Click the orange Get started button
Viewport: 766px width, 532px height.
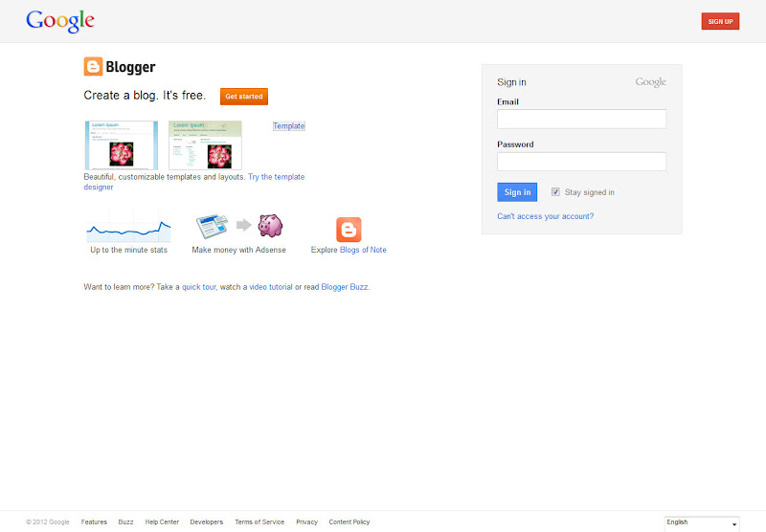[x=244, y=97]
